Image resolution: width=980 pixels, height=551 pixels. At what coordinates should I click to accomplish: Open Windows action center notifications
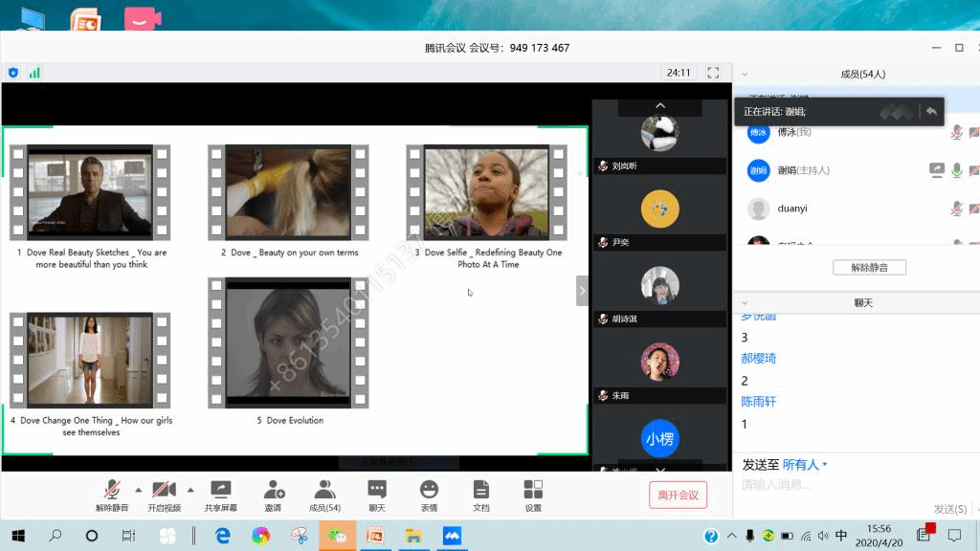pyautogui.click(x=954, y=536)
